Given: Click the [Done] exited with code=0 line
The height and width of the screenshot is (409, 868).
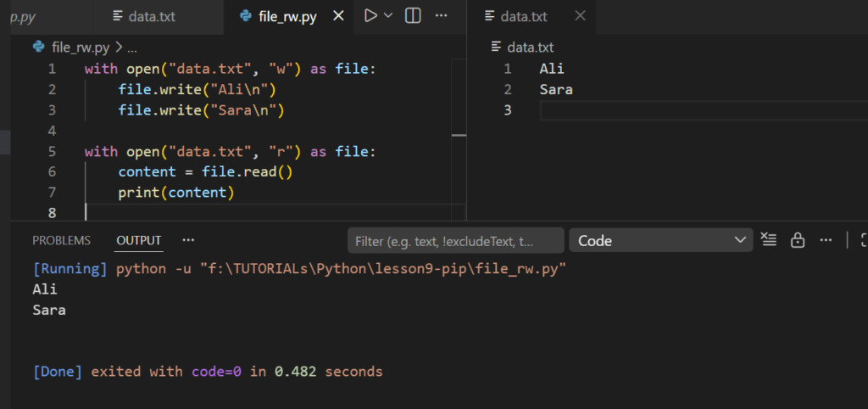Looking at the screenshot, I should [x=208, y=372].
